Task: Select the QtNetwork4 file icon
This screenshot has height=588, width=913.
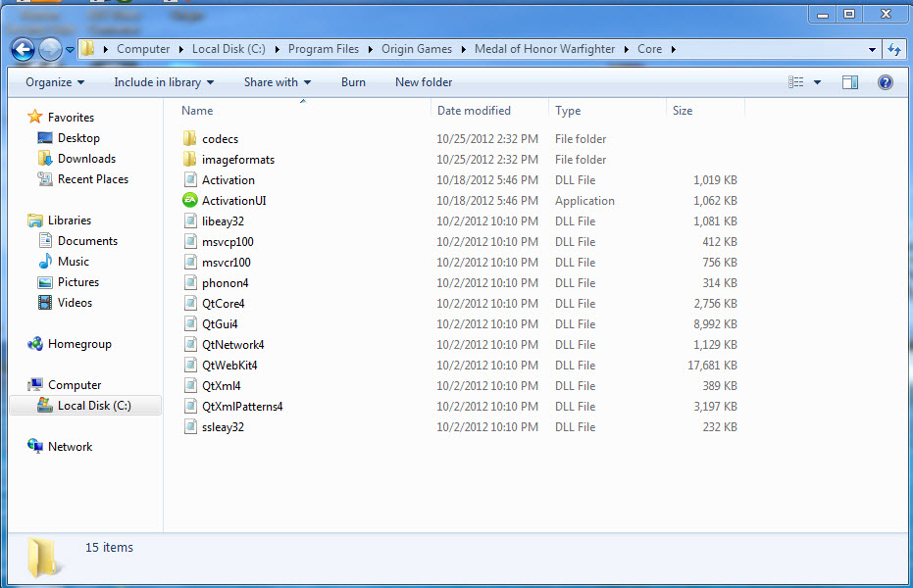Action: pyautogui.click(x=190, y=344)
